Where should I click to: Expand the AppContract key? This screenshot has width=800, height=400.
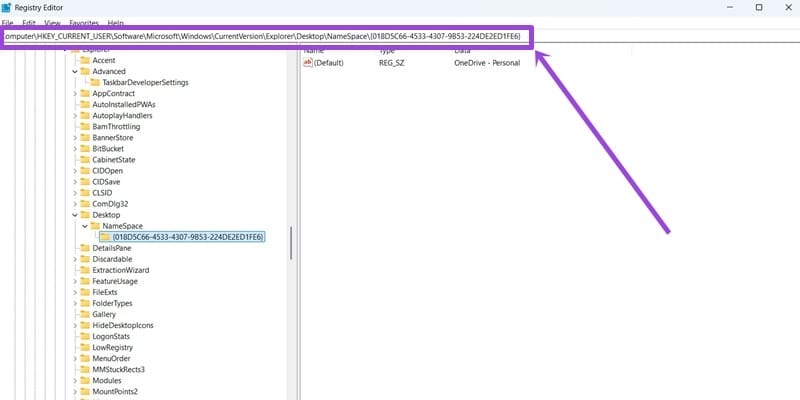[x=75, y=93]
